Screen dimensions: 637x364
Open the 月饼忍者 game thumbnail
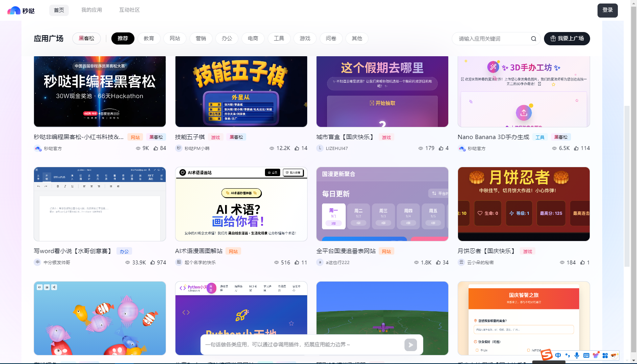(x=524, y=204)
